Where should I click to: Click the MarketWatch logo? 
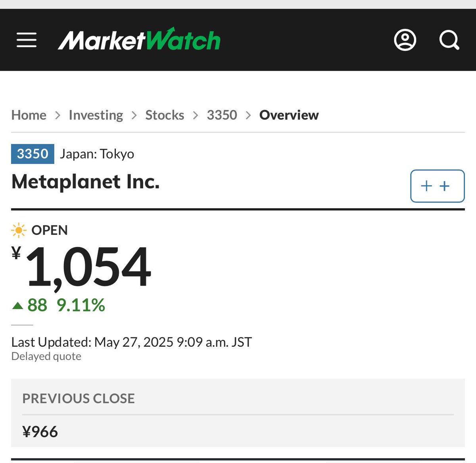pyautogui.click(x=139, y=39)
